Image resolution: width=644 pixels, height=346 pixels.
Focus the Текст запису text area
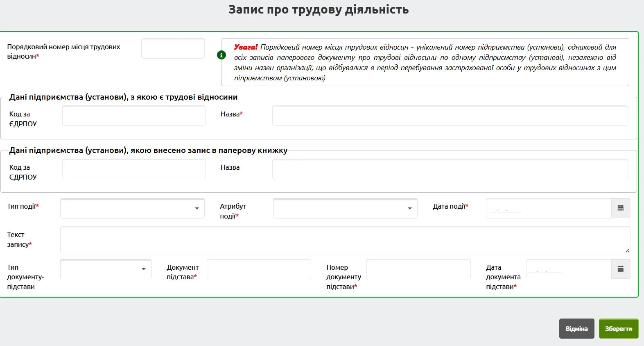345,239
